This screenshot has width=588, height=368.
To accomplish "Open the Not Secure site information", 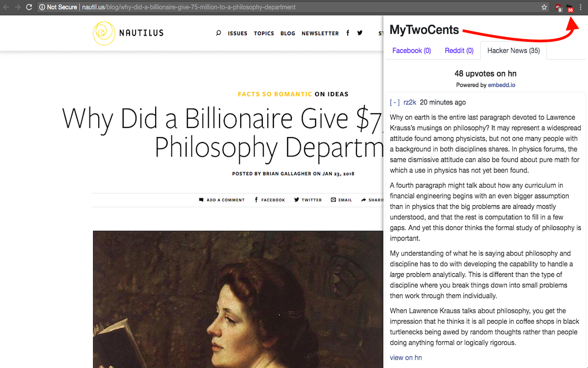I will 58,7.
